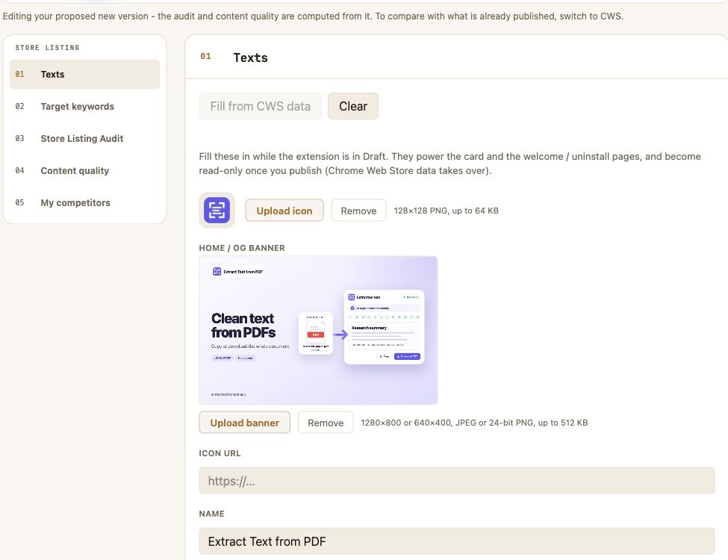Screen dimensions: 728x560
Task: Open the Texts section in sidebar
Action: pos(84,75)
